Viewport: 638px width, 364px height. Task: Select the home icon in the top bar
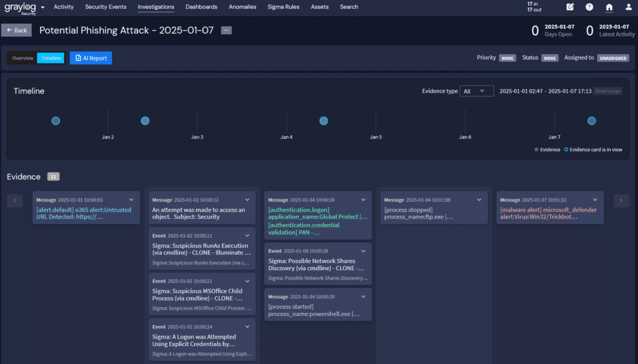coord(609,7)
